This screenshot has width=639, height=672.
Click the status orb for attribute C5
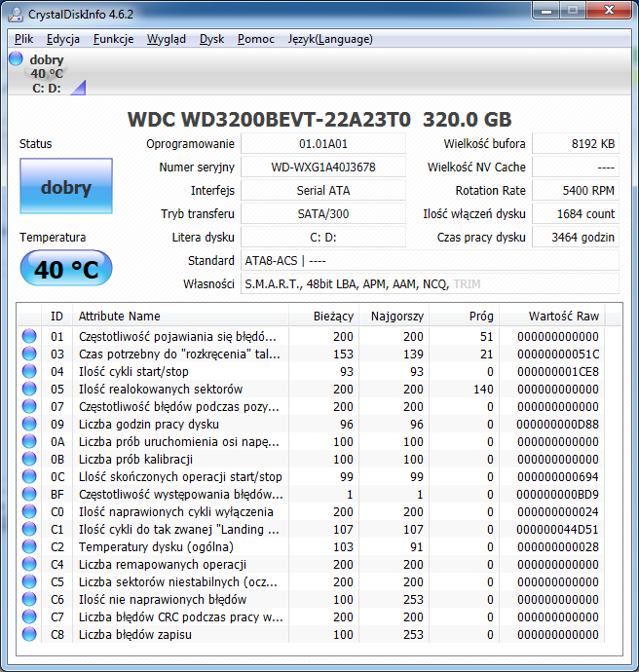click(29, 582)
